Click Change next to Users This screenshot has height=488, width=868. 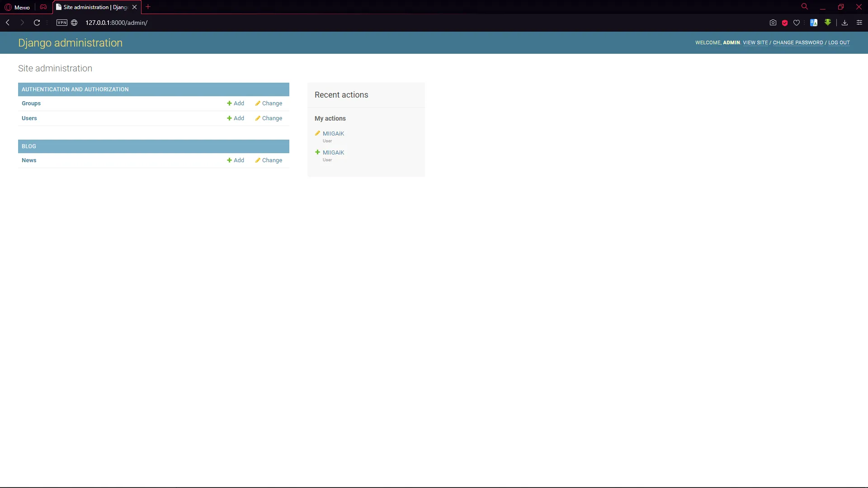point(269,118)
